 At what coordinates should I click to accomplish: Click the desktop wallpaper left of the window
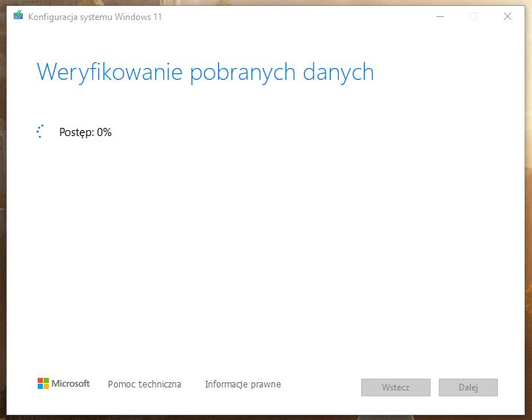[3, 222]
